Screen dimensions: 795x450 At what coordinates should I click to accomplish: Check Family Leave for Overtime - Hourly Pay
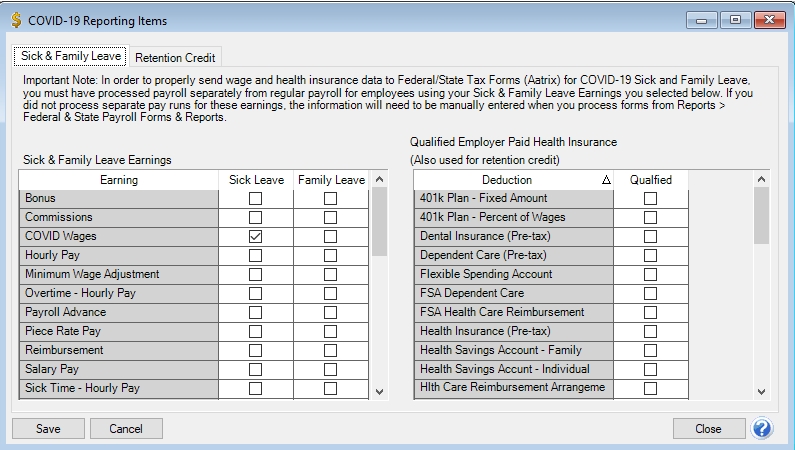tap(331, 293)
